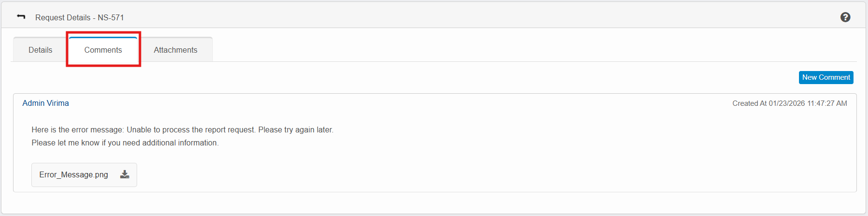Download the Error_Message.png attachment
Viewport: 868px width, 216px height.
click(125, 174)
